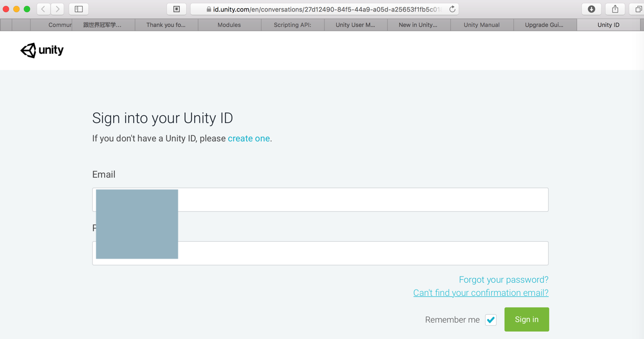Click the id.unity.com address bar
Viewport: 644px width, 339px height.
tap(325, 9)
